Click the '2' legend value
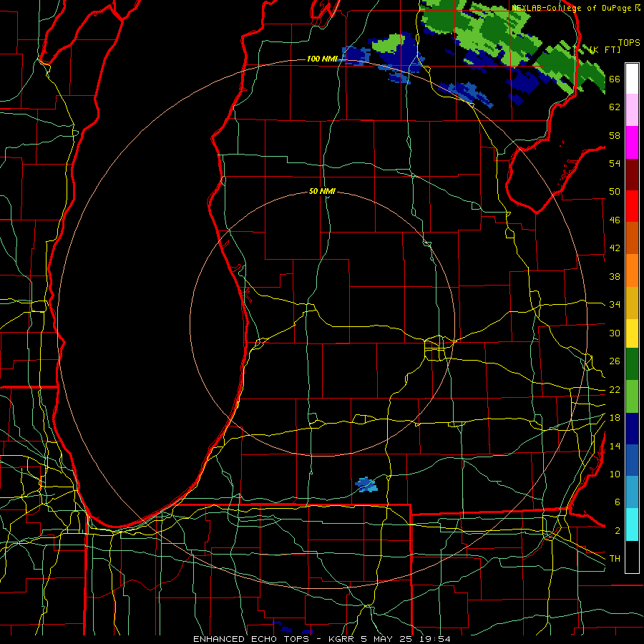 coord(617,531)
